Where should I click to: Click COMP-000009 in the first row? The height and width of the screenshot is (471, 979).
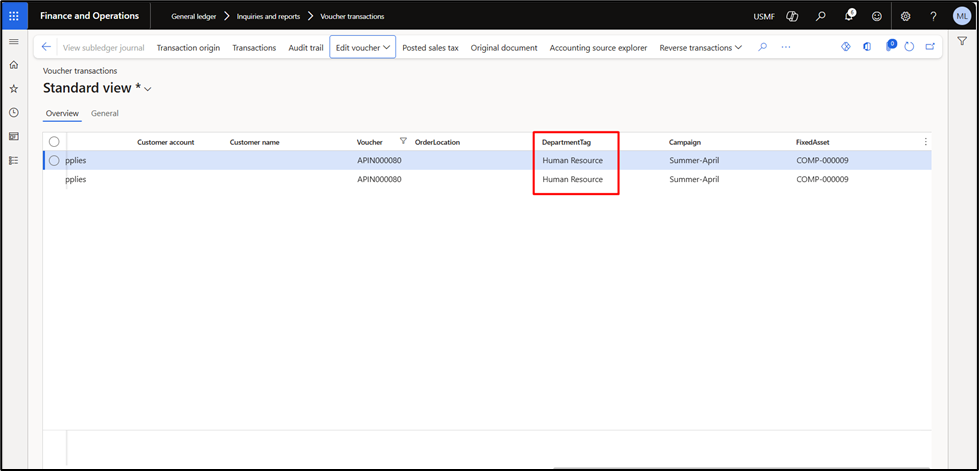pyautogui.click(x=822, y=161)
